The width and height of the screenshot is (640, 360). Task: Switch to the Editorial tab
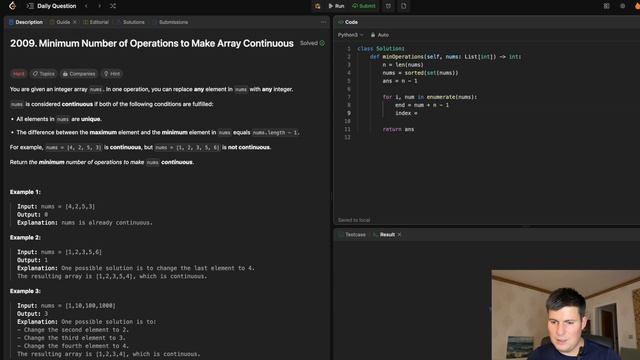[x=96, y=22]
